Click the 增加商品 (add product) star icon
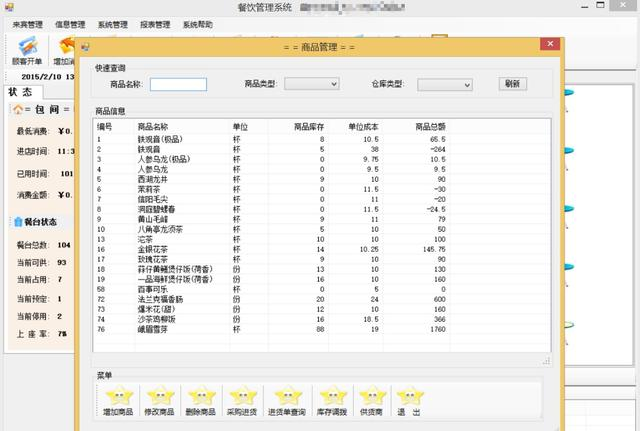Viewport: 640px width, 431px height. [119, 398]
